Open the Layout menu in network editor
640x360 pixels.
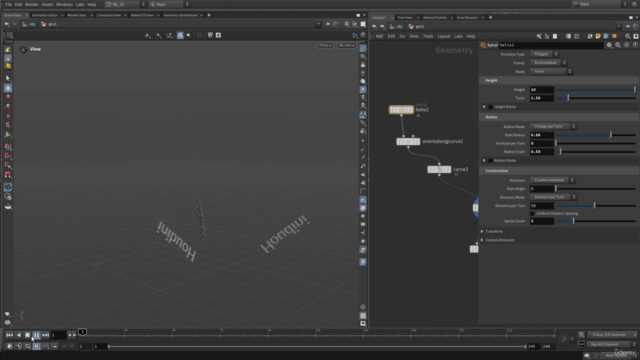[x=444, y=36]
